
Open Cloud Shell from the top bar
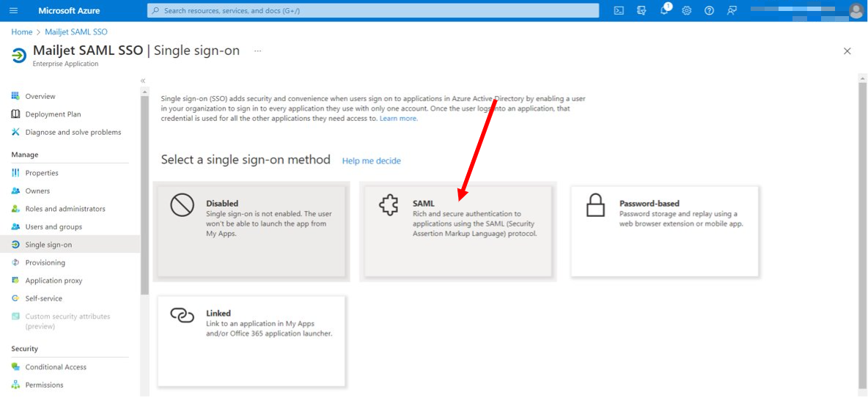tap(619, 10)
